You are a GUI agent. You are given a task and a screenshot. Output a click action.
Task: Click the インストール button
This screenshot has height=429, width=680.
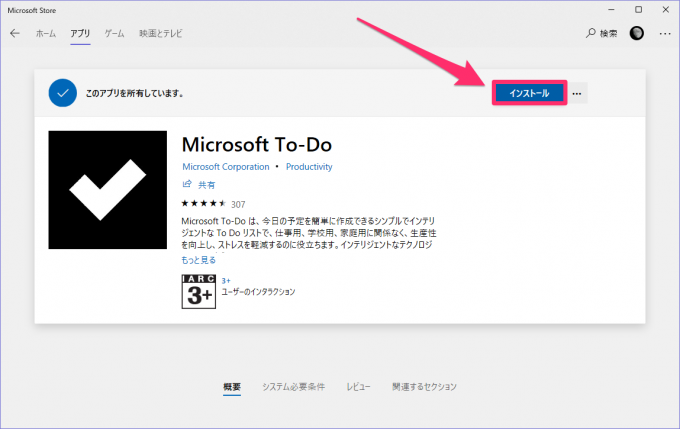529,93
